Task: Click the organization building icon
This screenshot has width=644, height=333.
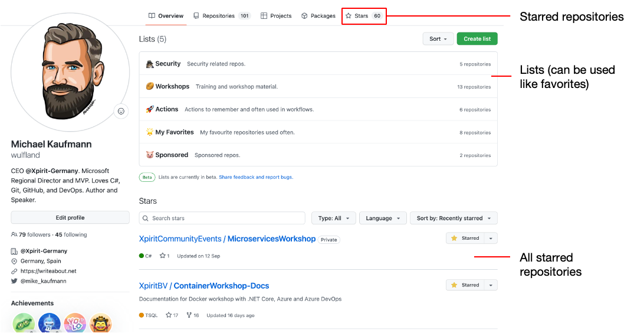Action: point(14,251)
